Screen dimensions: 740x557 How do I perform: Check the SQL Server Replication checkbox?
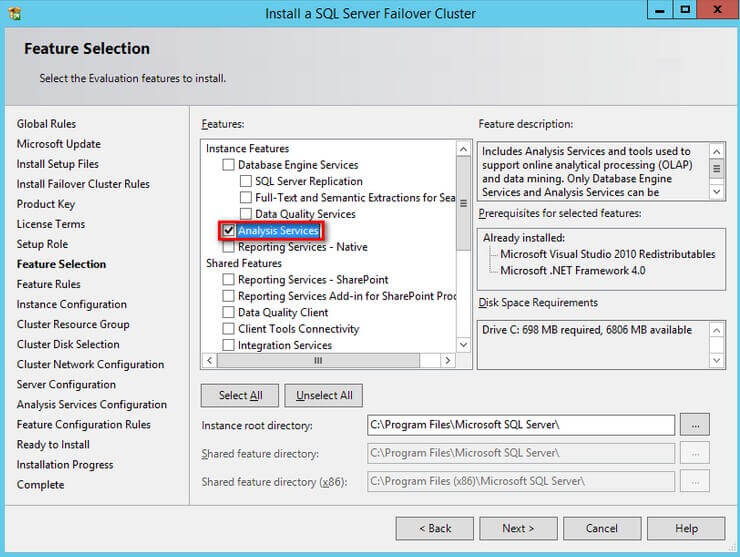[x=245, y=181]
